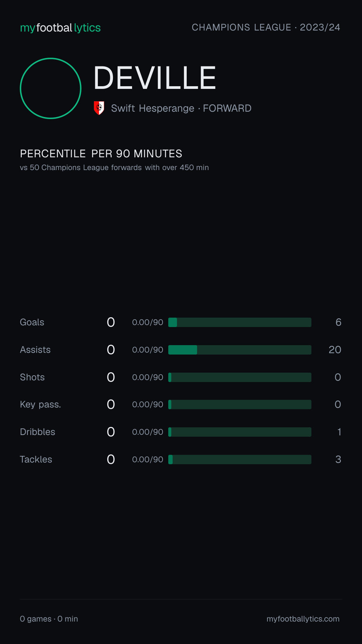
Task: Click the Dribbles 0.00/90 rate value
Action: [147, 432]
